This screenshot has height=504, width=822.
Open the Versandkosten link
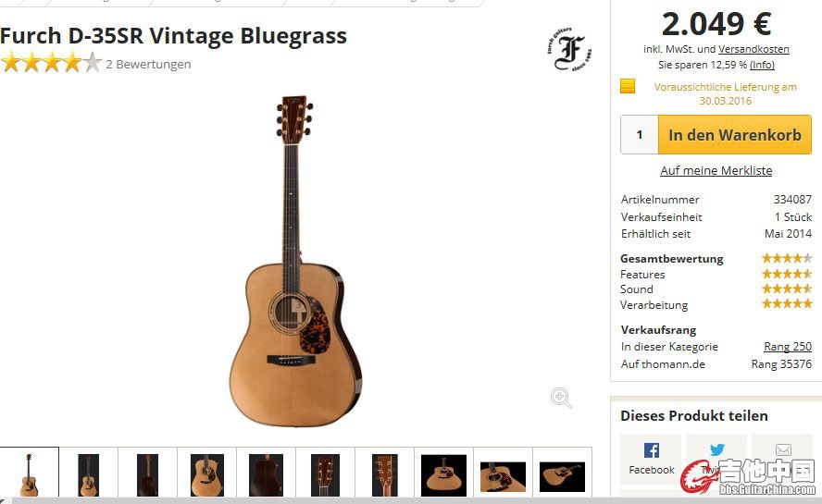753,49
